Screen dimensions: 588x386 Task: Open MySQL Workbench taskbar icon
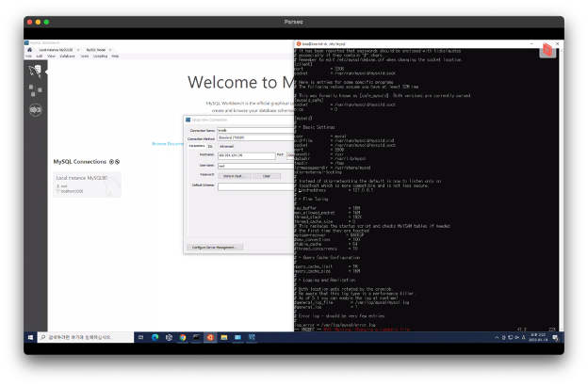252,337
